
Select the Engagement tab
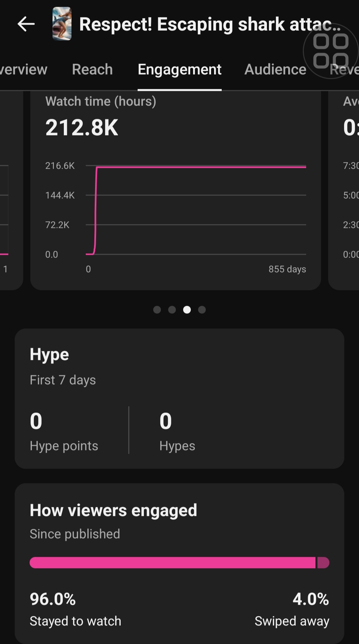(x=179, y=69)
